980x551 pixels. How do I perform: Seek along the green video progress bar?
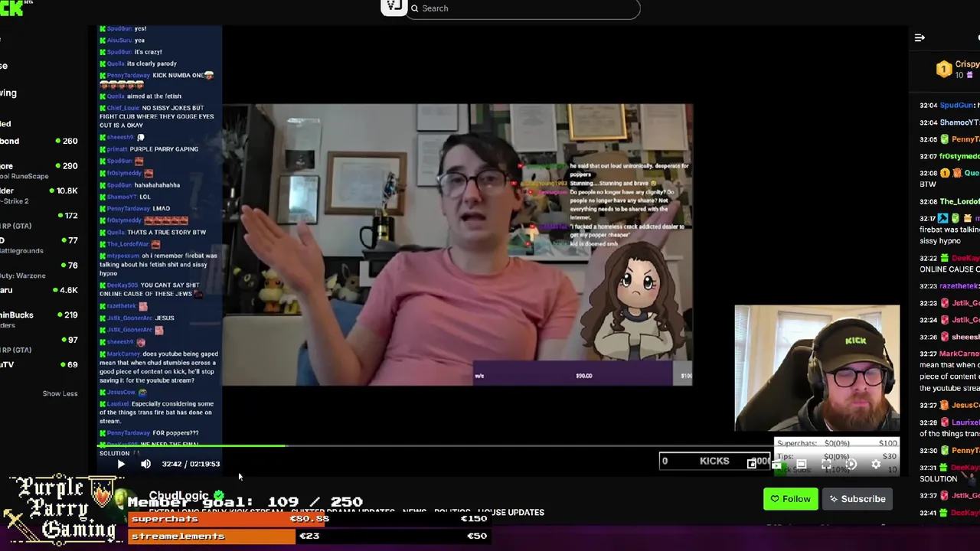pos(191,445)
